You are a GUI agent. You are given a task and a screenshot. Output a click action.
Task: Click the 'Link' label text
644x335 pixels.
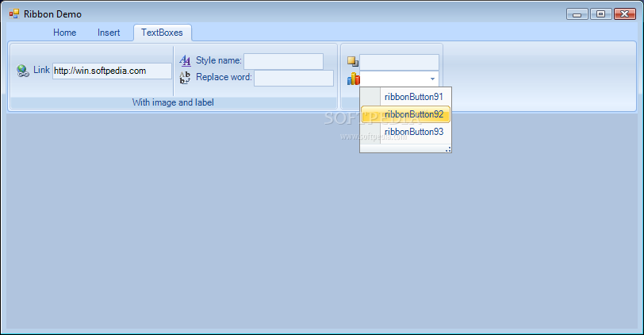(x=41, y=70)
